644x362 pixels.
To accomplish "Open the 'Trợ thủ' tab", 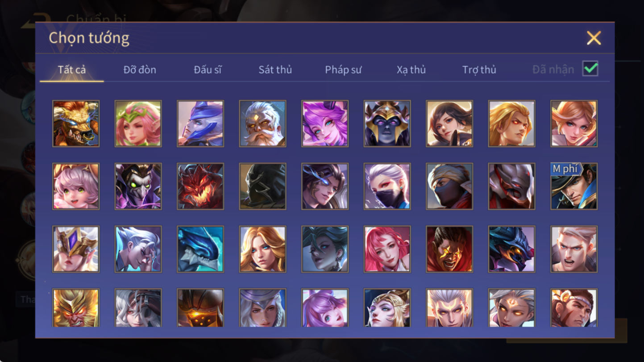I will (x=479, y=70).
